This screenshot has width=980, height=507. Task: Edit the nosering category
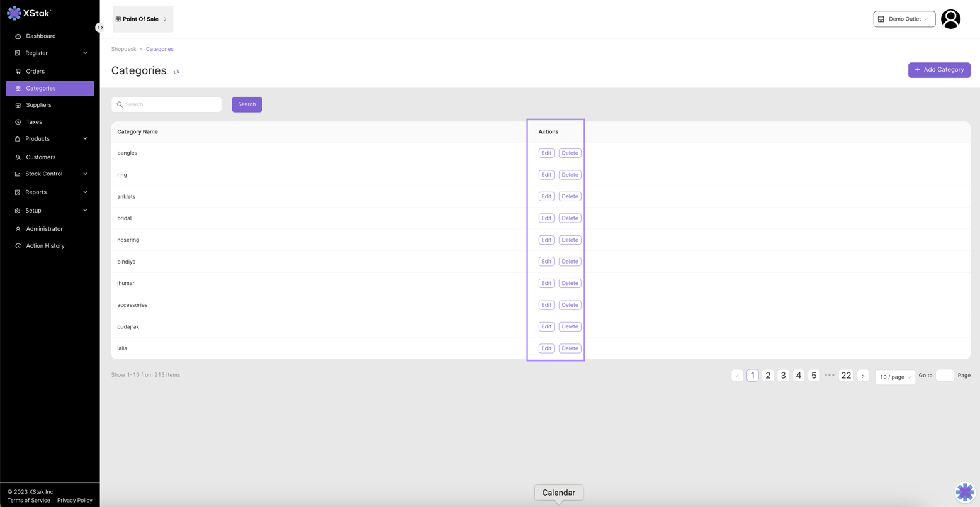point(546,240)
